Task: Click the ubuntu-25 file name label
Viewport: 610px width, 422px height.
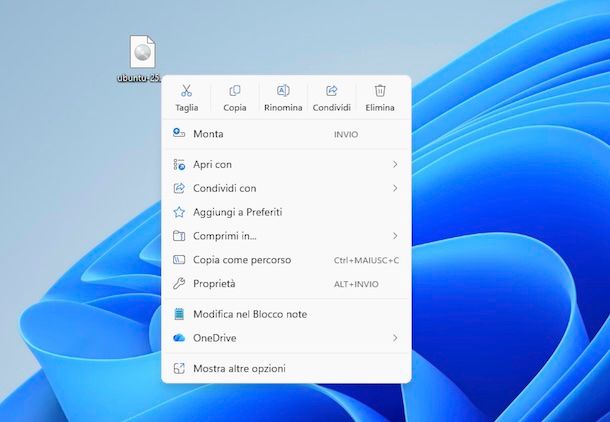Action: pyautogui.click(x=139, y=78)
